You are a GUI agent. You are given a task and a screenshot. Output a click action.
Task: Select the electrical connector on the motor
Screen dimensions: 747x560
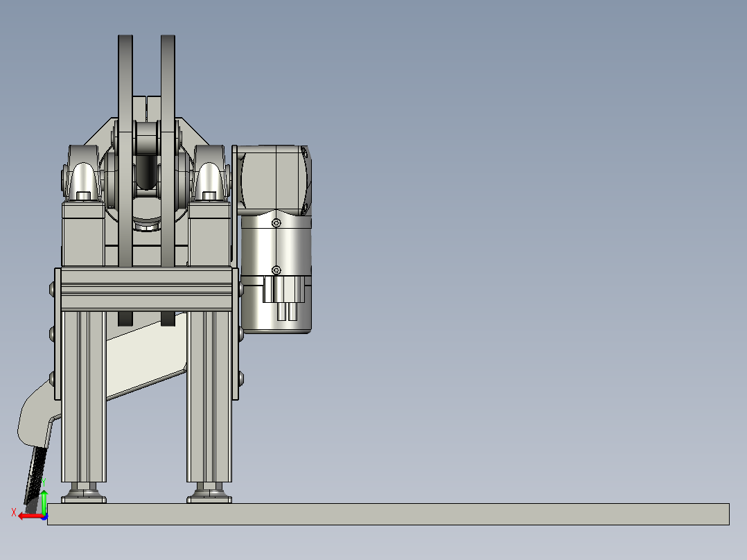284,298
